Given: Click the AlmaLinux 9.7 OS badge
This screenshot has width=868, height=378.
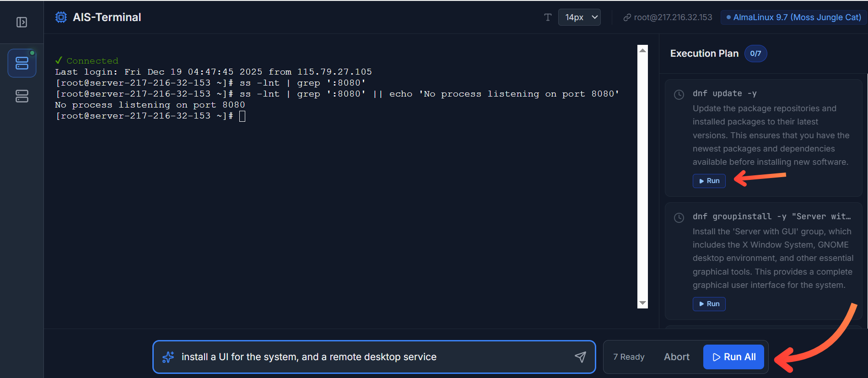Looking at the screenshot, I should coord(794,17).
